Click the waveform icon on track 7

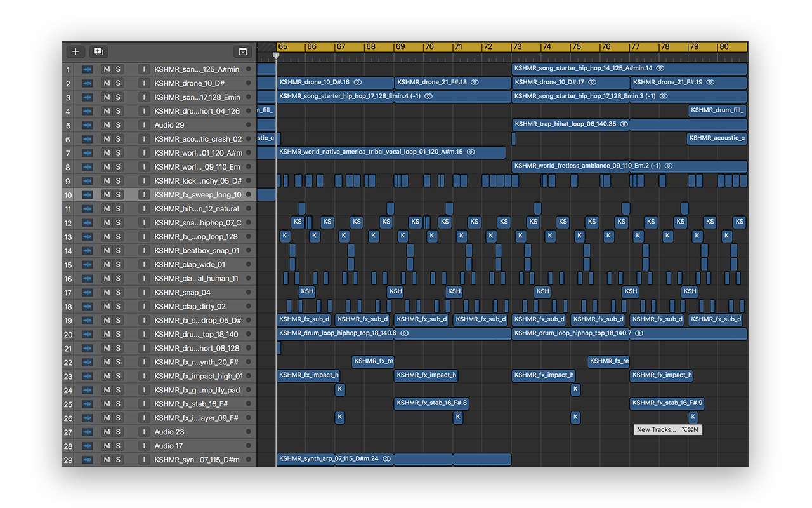click(87, 153)
